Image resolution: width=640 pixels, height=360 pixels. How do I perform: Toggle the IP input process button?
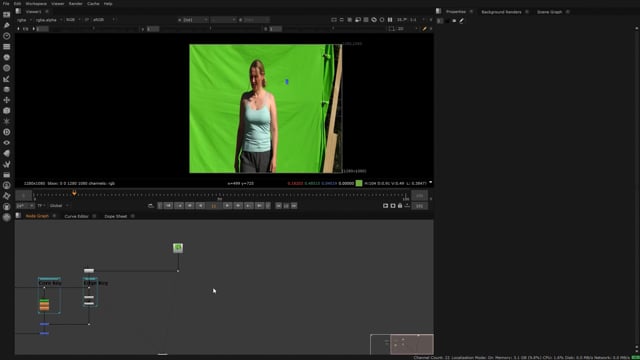click(87, 20)
